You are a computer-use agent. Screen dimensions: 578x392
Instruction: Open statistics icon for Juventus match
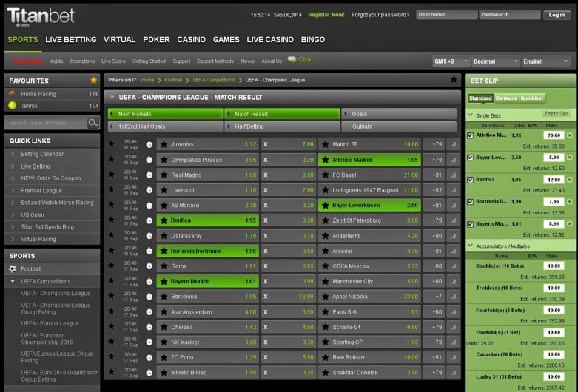click(453, 144)
